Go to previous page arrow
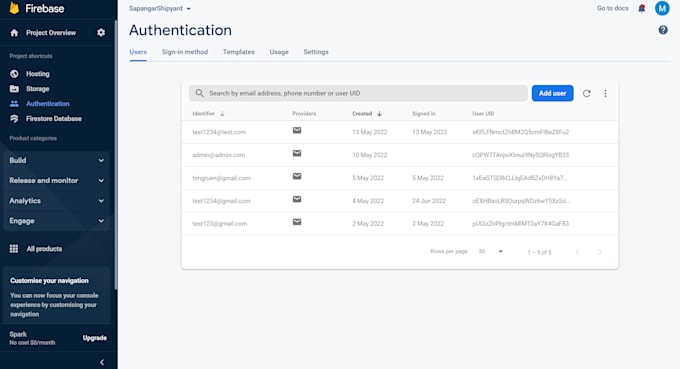The height and width of the screenshot is (369, 680). pyautogui.click(x=577, y=252)
